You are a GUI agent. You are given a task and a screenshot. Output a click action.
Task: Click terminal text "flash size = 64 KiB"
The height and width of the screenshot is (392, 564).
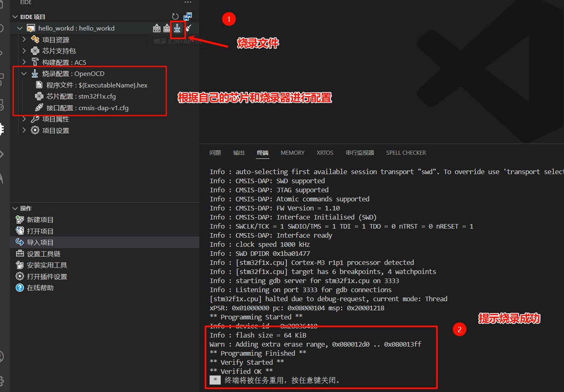271,335
